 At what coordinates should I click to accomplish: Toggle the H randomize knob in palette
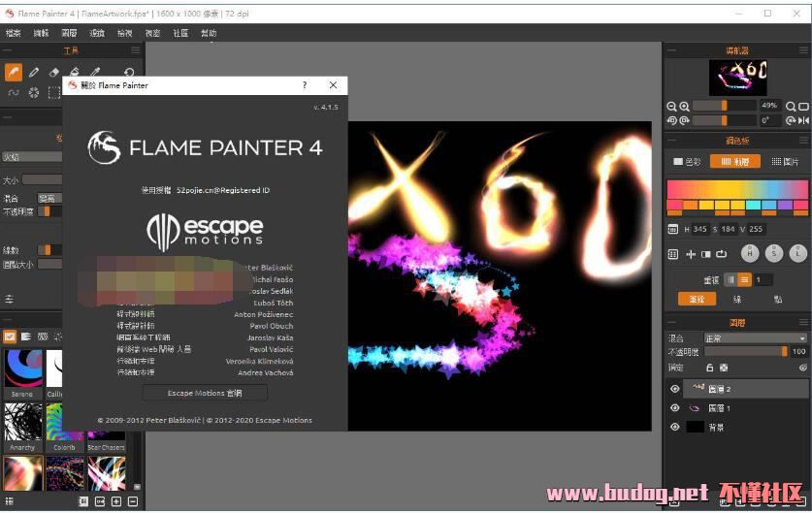(750, 253)
